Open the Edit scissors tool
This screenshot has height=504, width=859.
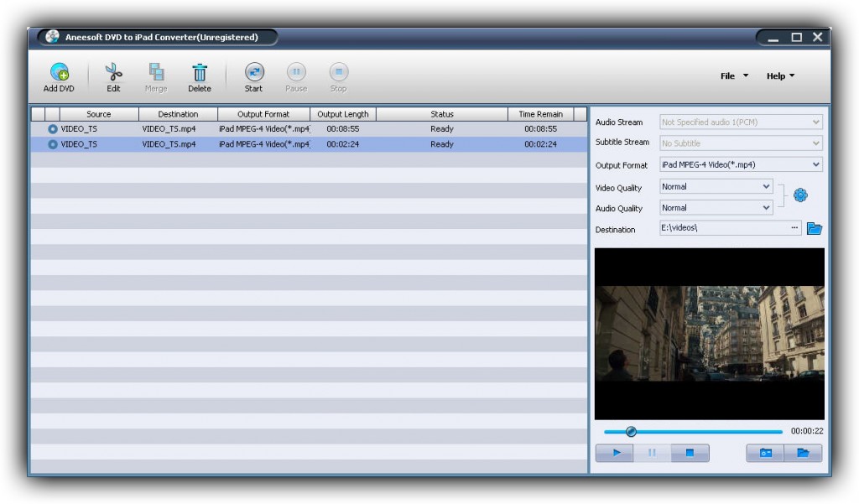click(x=113, y=72)
